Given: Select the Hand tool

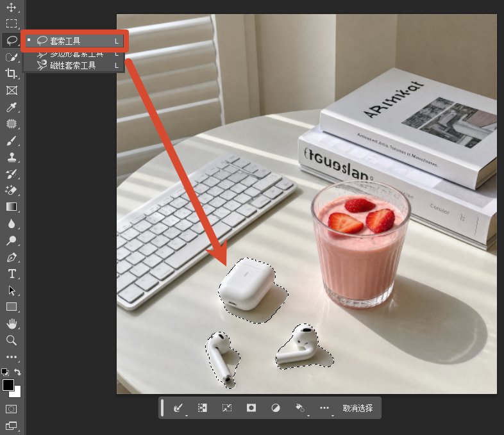Looking at the screenshot, I should (x=12, y=324).
